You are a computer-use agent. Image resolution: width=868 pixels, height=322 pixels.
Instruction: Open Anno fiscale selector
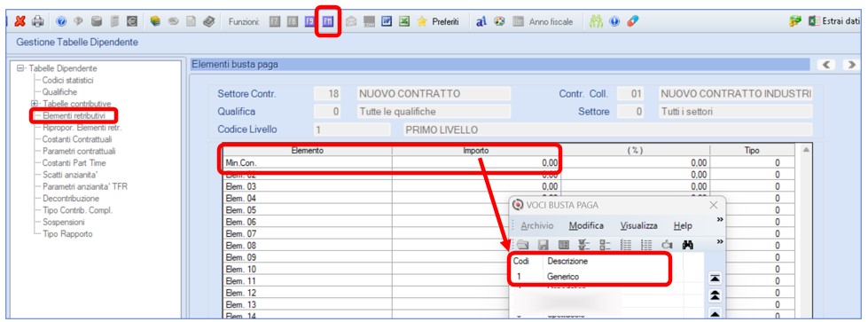[x=543, y=21]
